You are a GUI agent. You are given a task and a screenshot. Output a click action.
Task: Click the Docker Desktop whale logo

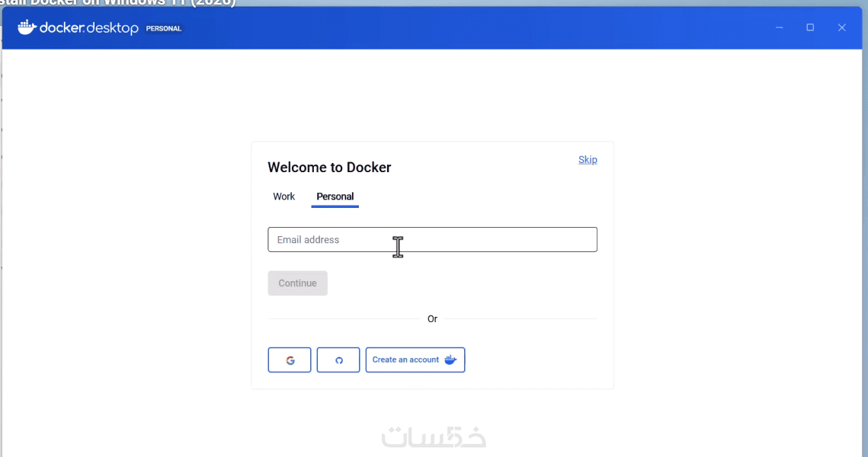[x=27, y=27]
